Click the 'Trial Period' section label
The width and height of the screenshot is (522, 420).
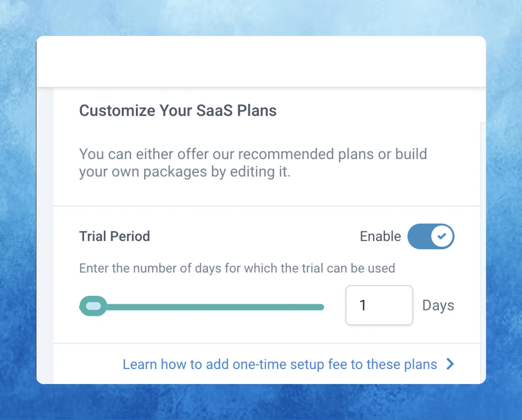point(114,236)
